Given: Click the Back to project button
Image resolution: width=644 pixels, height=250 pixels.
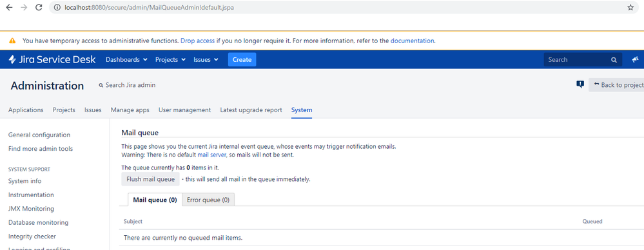Looking at the screenshot, I should (x=616, y=85).
